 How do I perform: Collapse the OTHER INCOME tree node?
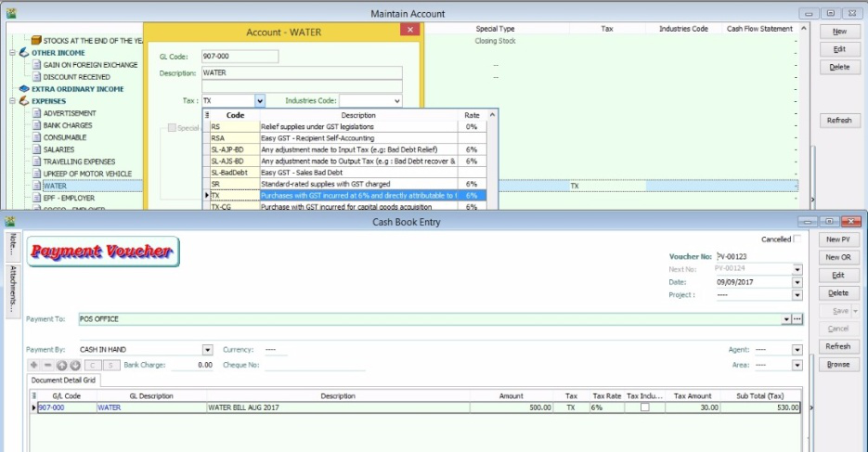click(x=12, y=53)
